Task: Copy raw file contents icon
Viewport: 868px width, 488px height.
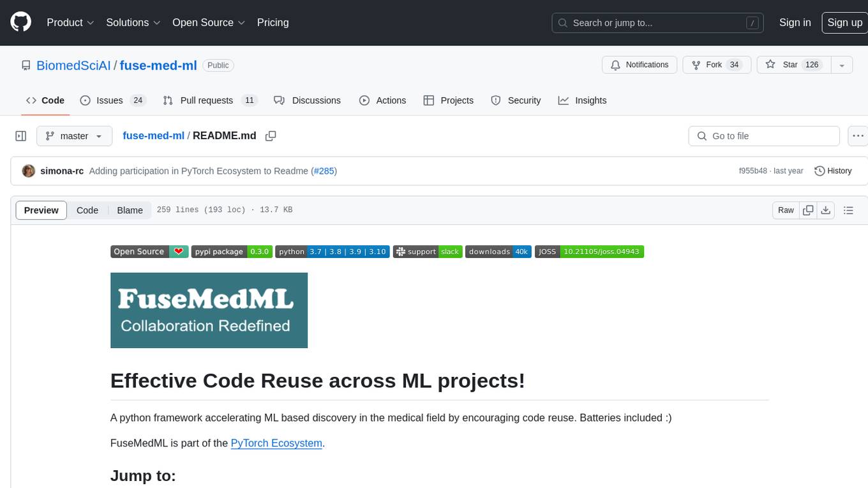Action: pyautogui.click(x=808, y=210)
